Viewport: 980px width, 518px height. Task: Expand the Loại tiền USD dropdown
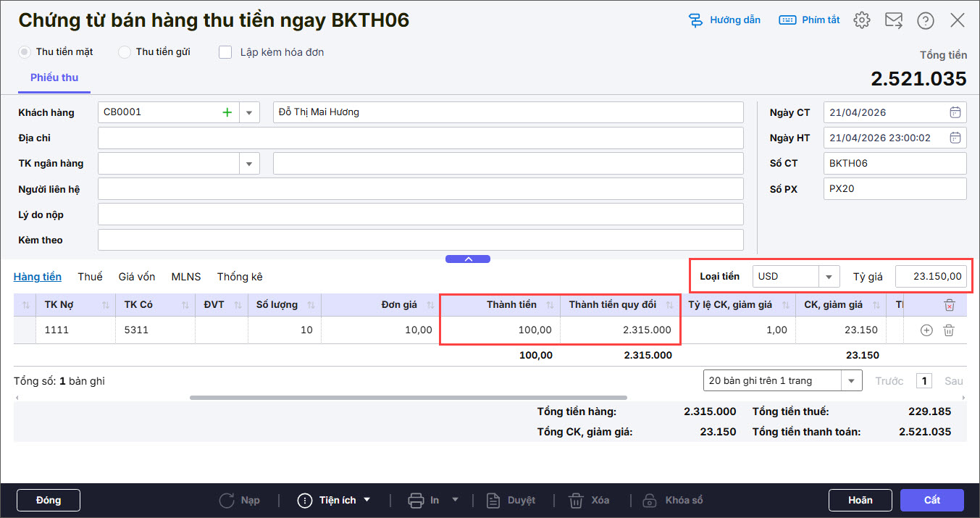tap(829, 277)
